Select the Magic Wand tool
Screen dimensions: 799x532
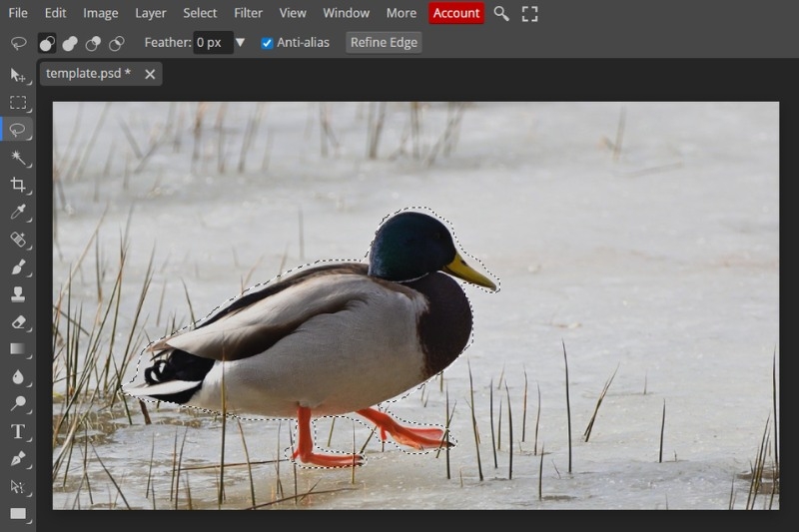(18, 158)
